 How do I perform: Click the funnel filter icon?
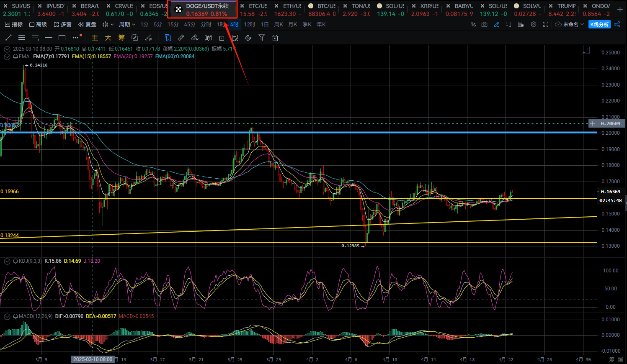point(262,38)
